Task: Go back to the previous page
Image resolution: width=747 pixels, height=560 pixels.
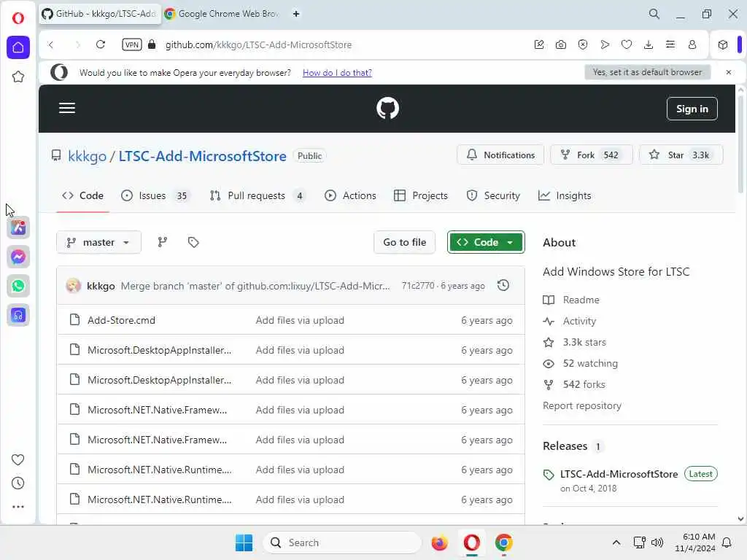Action: click(51, 44)
